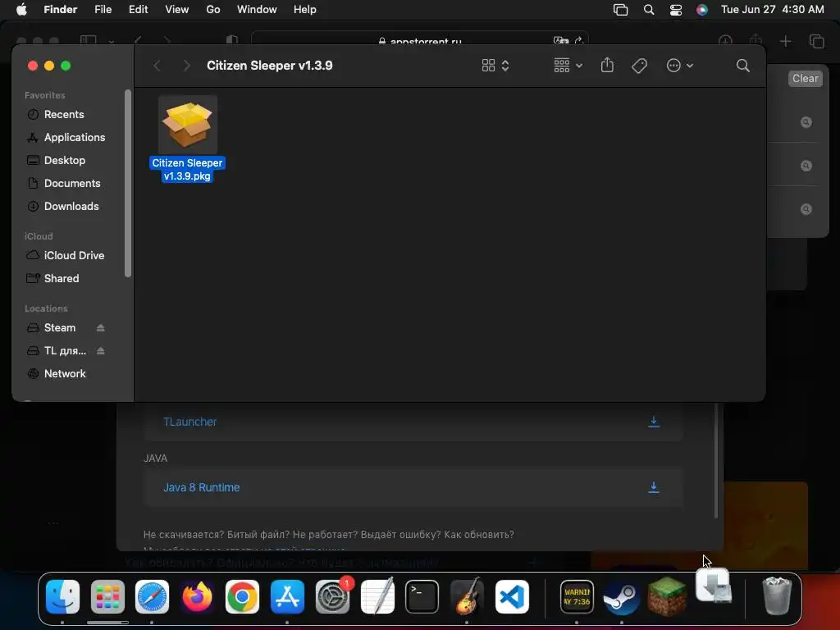The height and width of the screenshot is (630, 840).
Task: Open Downloads in the Finder sidebar
Action: [71, 206]
